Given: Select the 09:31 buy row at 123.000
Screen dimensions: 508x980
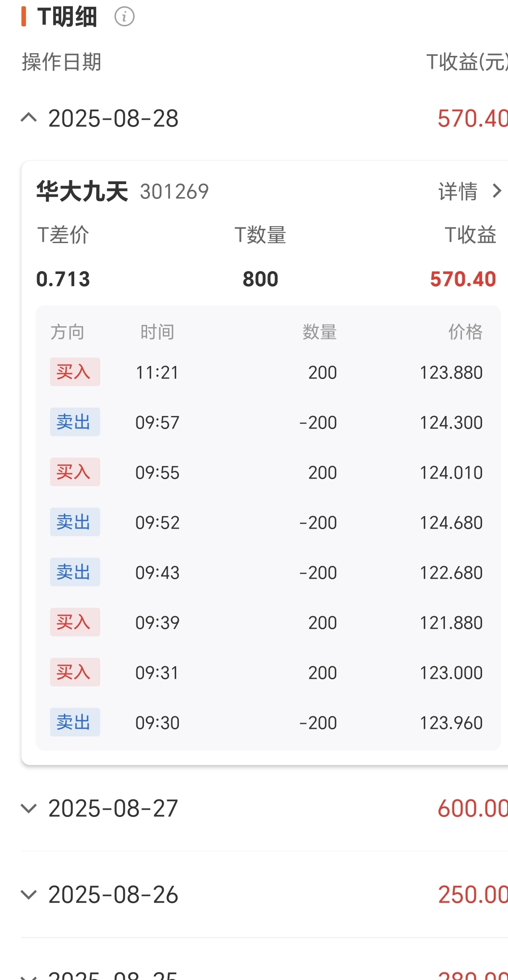Looking at the screenshot, I should coord(267,672).
